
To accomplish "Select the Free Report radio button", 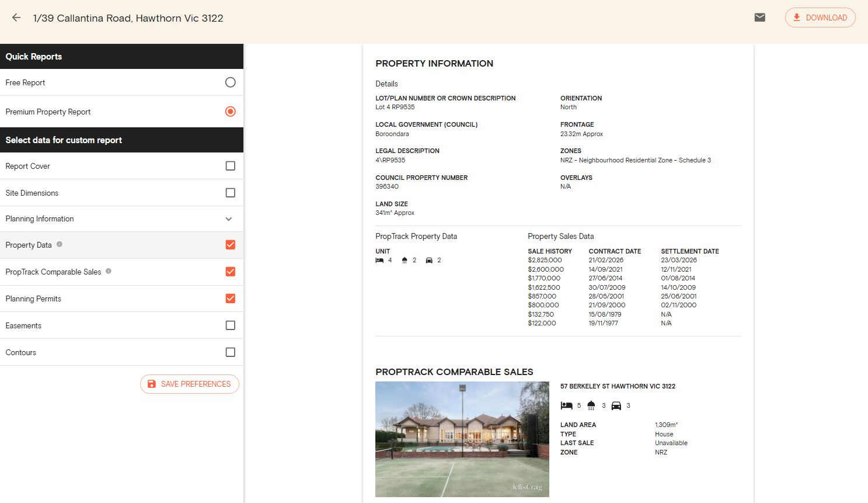I will [x=231, y=82].
